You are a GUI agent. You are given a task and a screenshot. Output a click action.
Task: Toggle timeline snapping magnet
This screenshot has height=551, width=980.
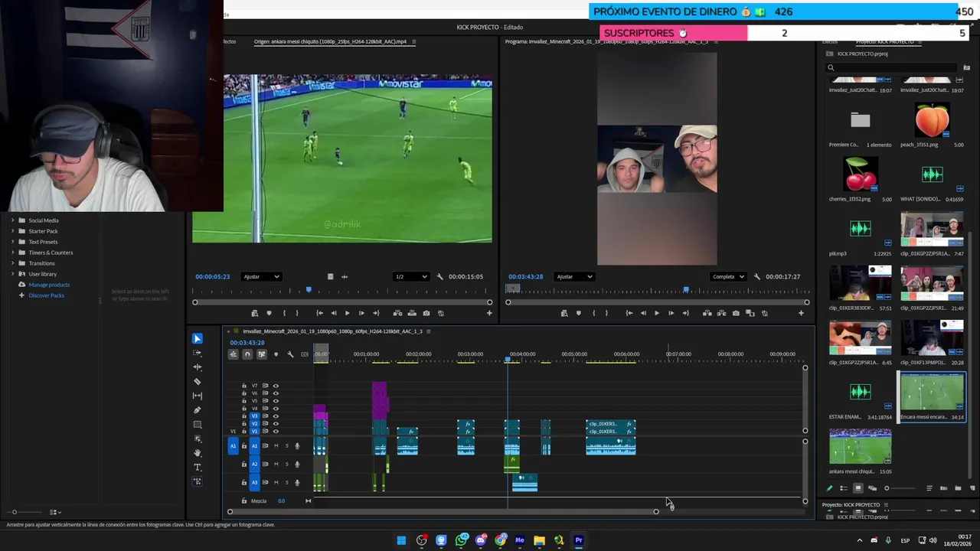coord(247,354)
